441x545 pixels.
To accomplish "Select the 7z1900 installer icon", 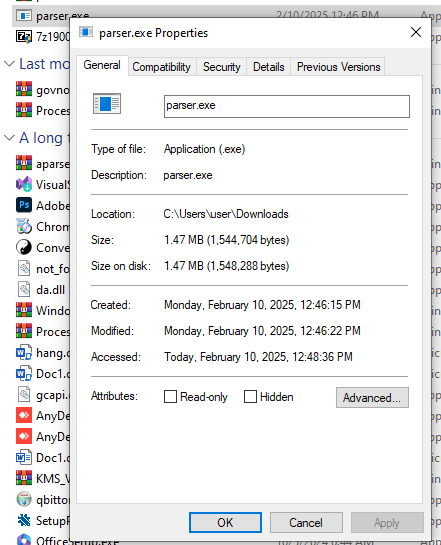I will click(x=24, y=36).
